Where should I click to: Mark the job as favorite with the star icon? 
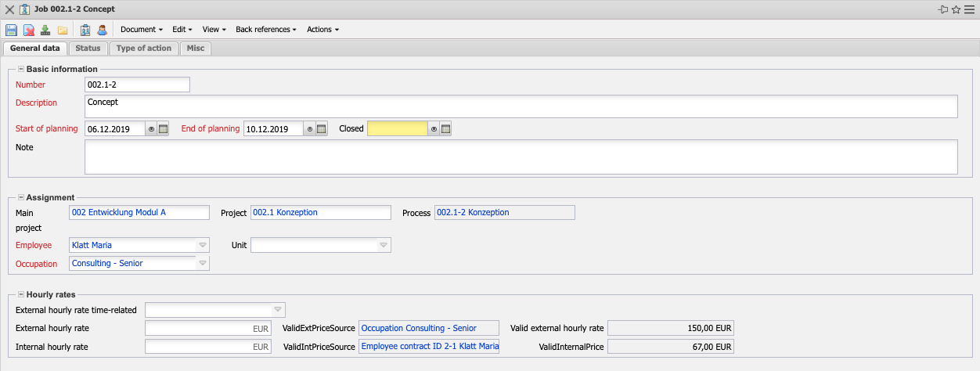[956, 9]
